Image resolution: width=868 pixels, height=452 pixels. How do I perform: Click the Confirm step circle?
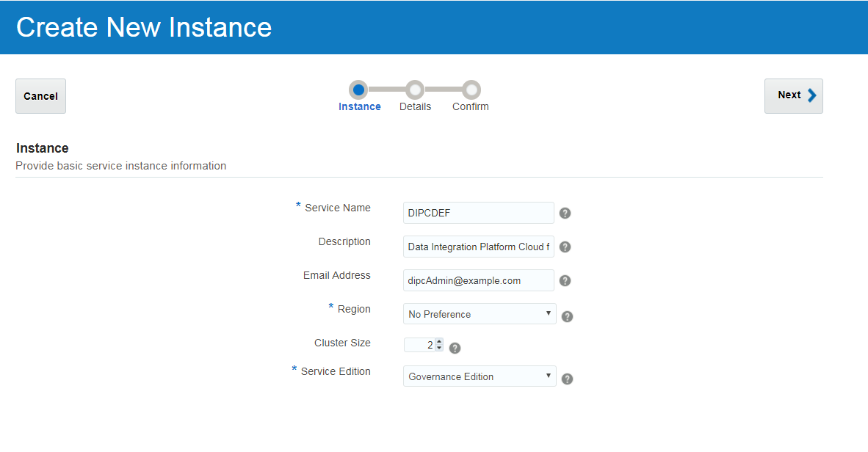tap(470, 89)
